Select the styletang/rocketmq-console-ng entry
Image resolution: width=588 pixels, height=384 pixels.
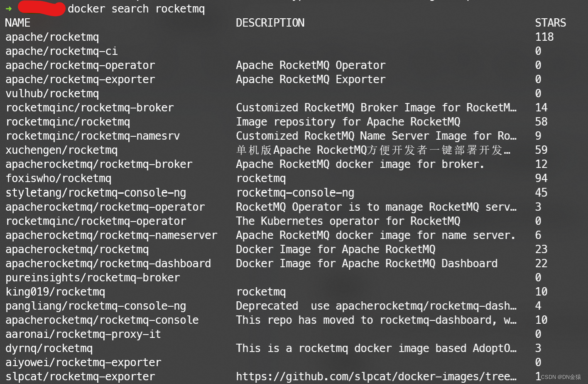[96, 192]
